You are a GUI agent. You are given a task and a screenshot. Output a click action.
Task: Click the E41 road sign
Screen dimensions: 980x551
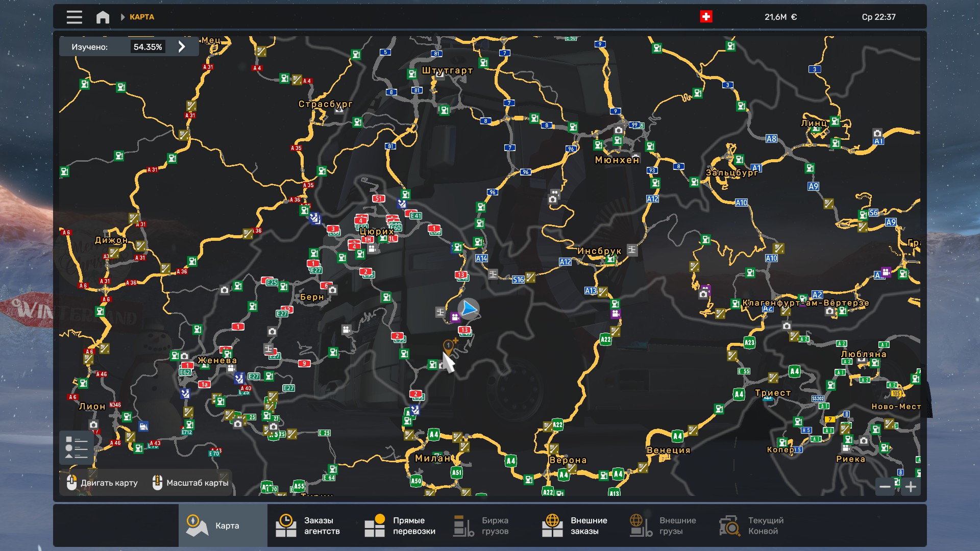415,216
